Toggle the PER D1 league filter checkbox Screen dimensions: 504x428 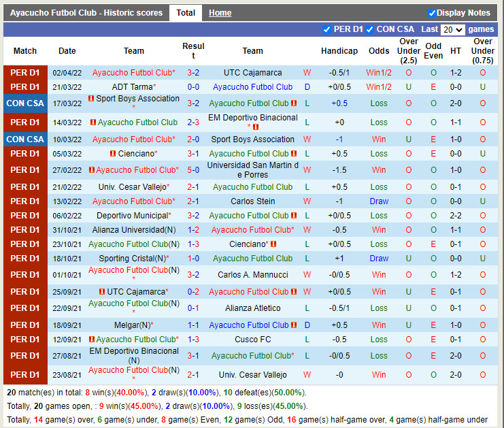tap(327, 29)
